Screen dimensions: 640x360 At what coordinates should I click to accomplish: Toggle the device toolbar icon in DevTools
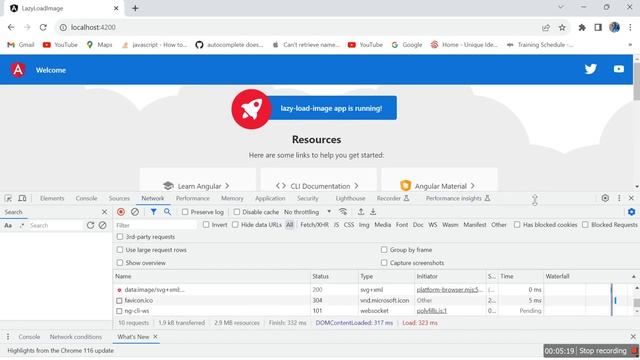(22, 198)
